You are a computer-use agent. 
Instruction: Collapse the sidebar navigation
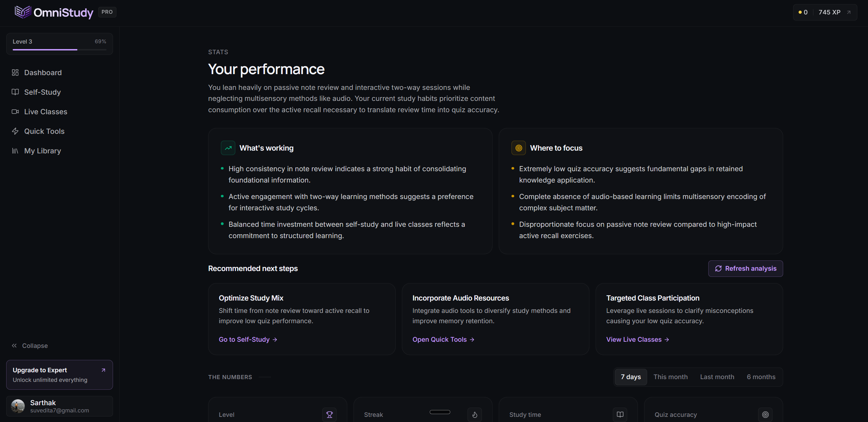coord(30,345)
